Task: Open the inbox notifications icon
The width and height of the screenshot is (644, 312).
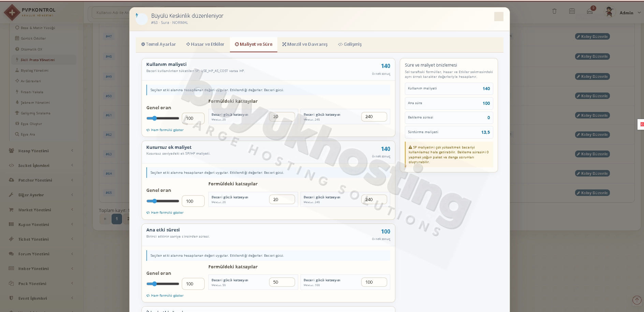Action: pos(590,12)
